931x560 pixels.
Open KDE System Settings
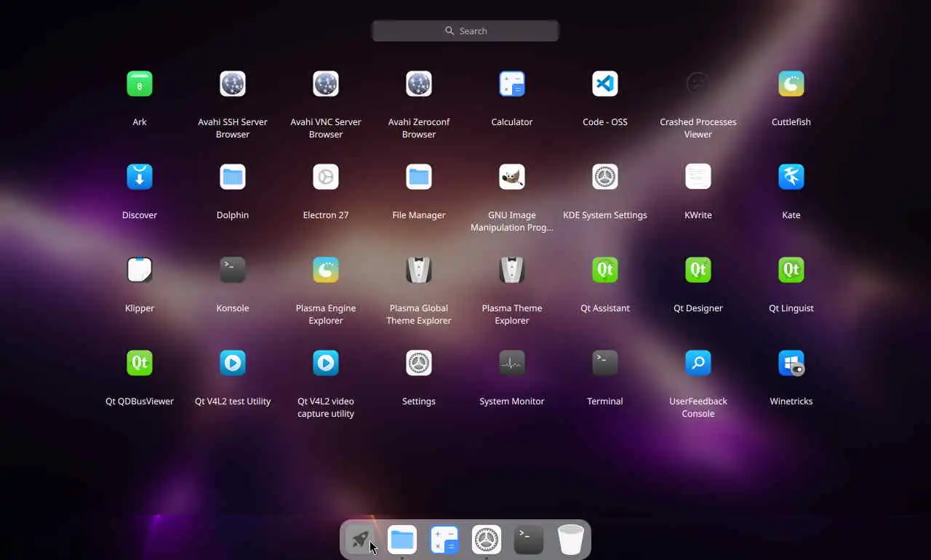click(605, 177)
